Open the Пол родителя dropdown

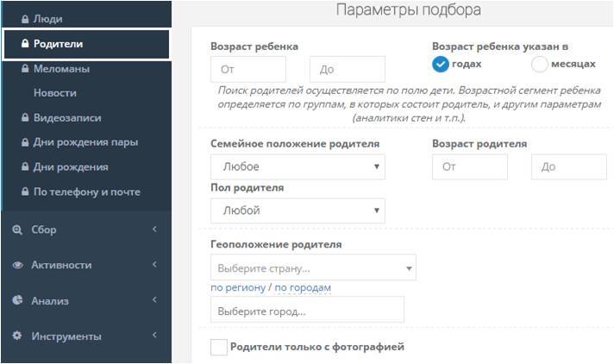[298, 210]
